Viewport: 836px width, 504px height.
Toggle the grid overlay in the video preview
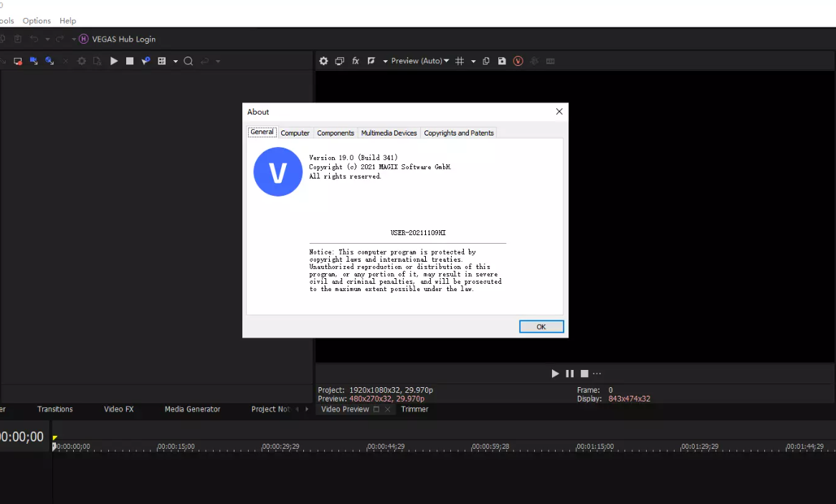pos(460,61)
